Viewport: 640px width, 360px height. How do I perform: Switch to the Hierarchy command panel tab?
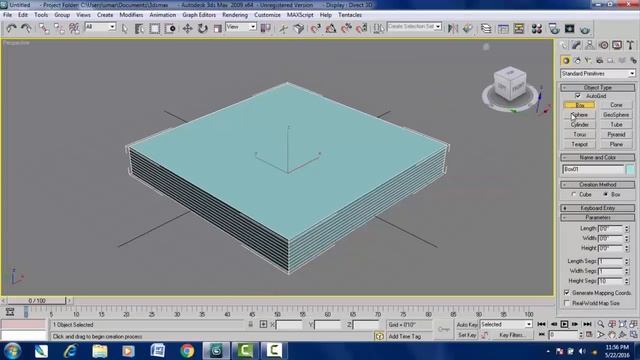(x=590, y=45)
